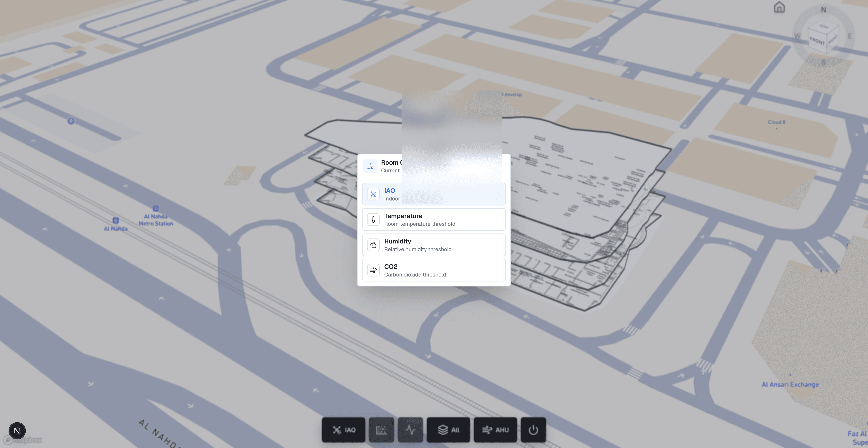The image size is (868, 448).
Task: Click the S compass label on the view cube
Action: pos(823,62)
